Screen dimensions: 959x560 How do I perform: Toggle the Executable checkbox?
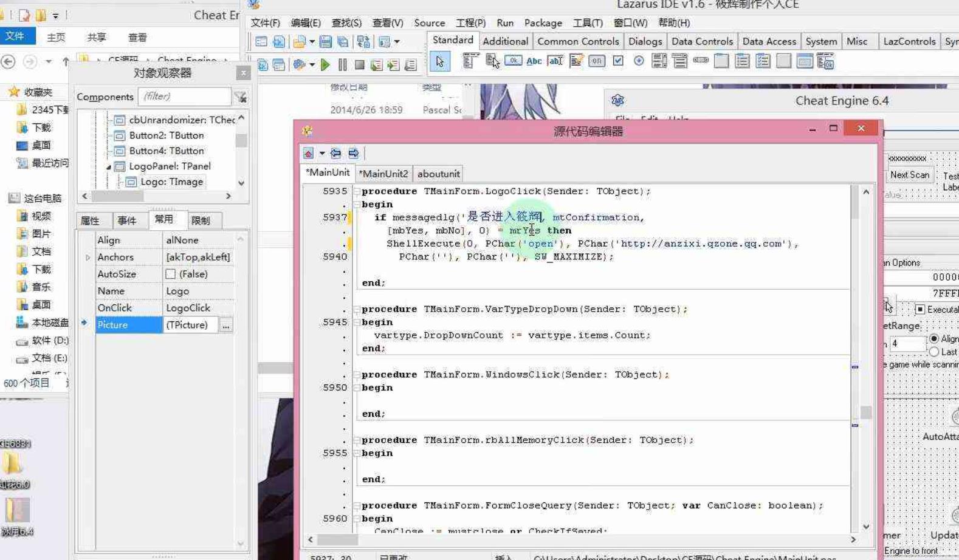click(x=920, y=309)
